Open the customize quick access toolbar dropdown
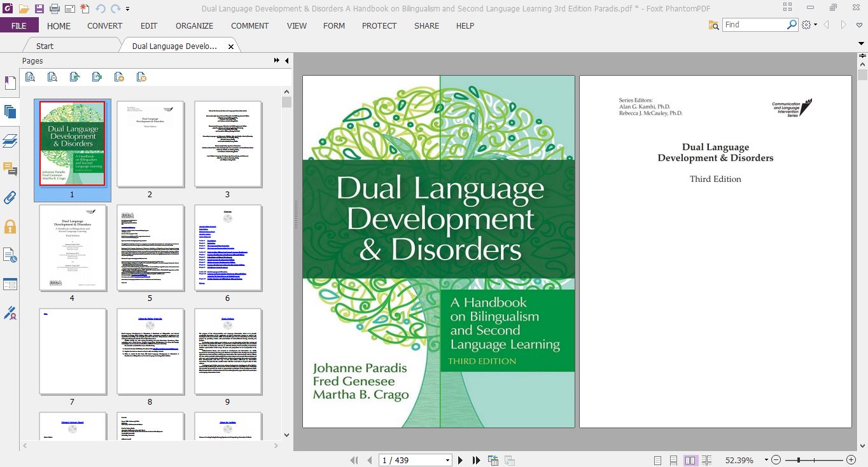 pos(127,10)
